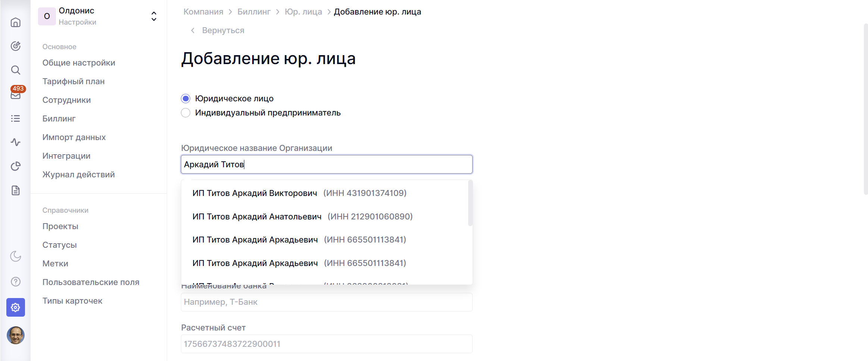The height and width of the screenshot is (361, 868).
Task: Focus the Расчетный счет input field
Action: click(x=326, y=344)
